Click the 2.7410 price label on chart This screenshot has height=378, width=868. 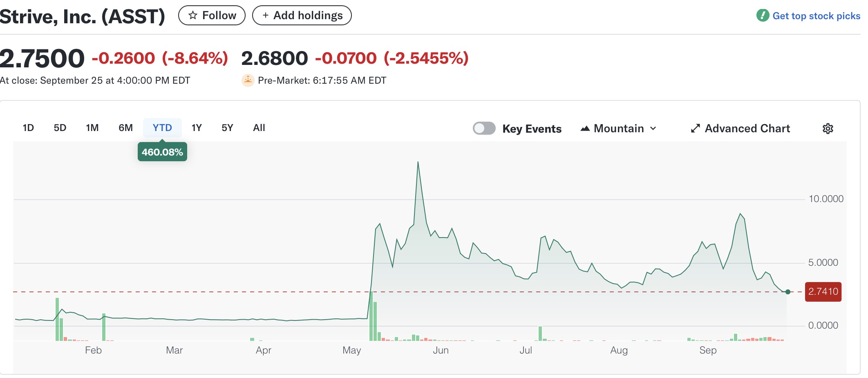[823, 292]
